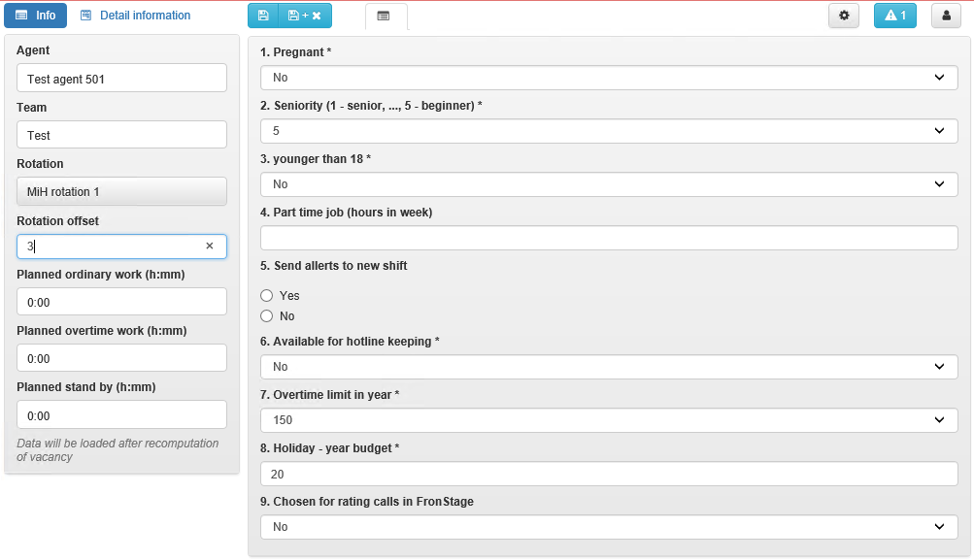
Task: Open the Available for hotline keeping dropdown
Action: tap(609, 367)
